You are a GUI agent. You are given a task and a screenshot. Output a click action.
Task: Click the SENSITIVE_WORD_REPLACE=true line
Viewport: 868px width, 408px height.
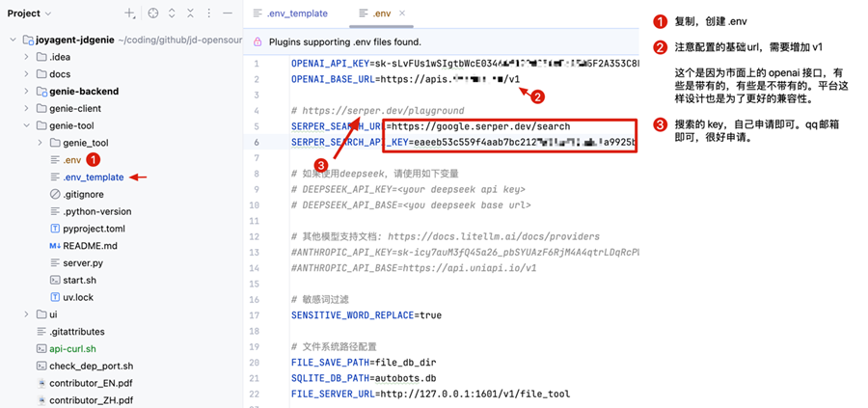[366, 315]
